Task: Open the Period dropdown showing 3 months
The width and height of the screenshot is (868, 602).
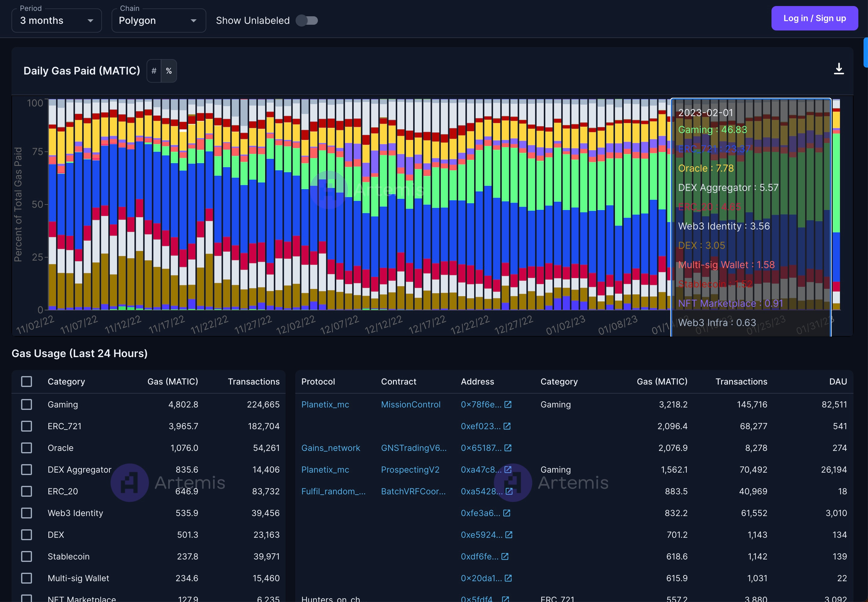Action: [57, 21]
